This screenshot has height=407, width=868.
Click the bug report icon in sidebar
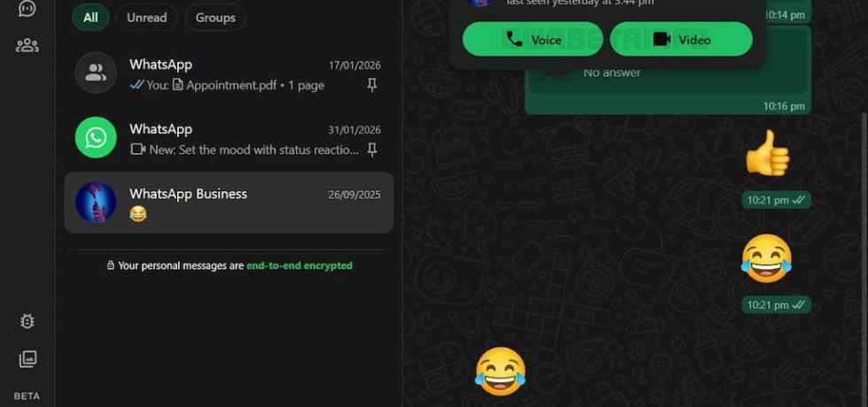click(27, 321)
